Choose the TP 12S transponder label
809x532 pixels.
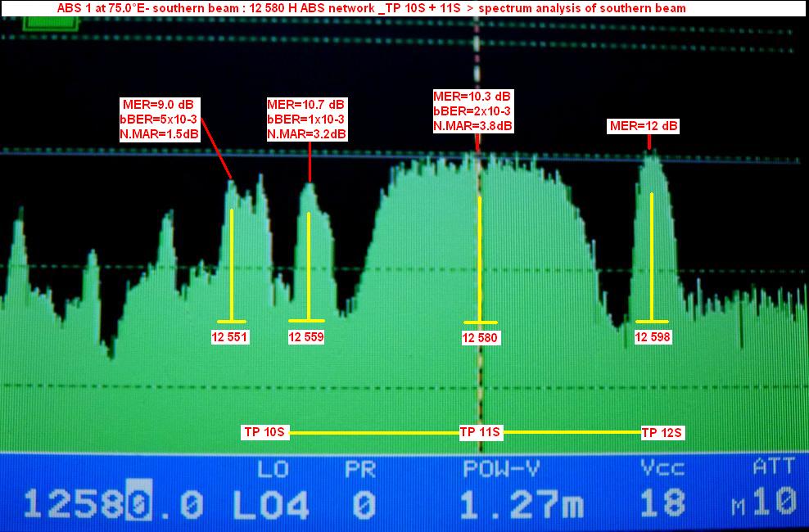click(662, 432)
